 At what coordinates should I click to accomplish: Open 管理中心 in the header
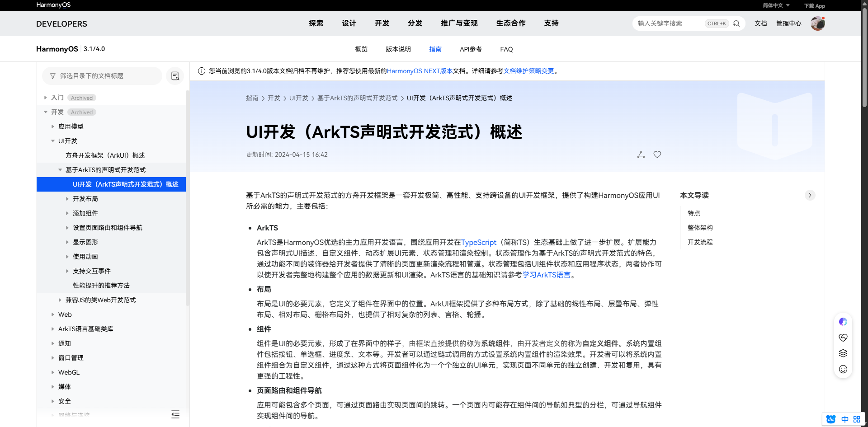(x=789, y=23)
